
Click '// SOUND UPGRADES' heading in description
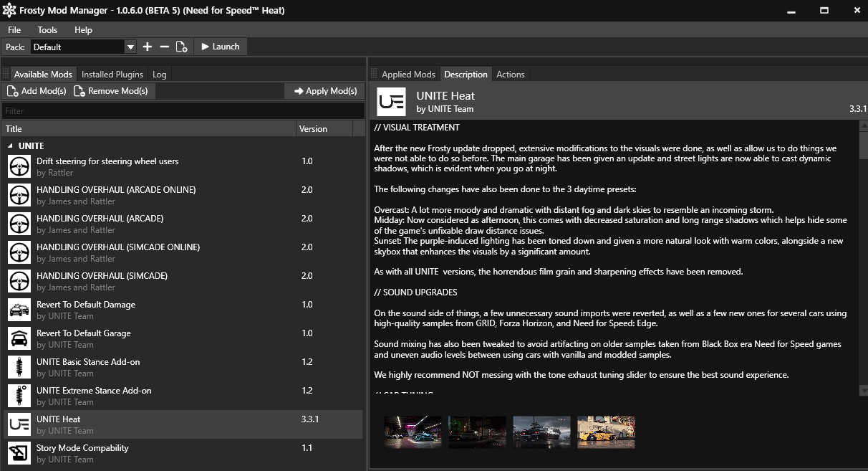tap(415, 292)
